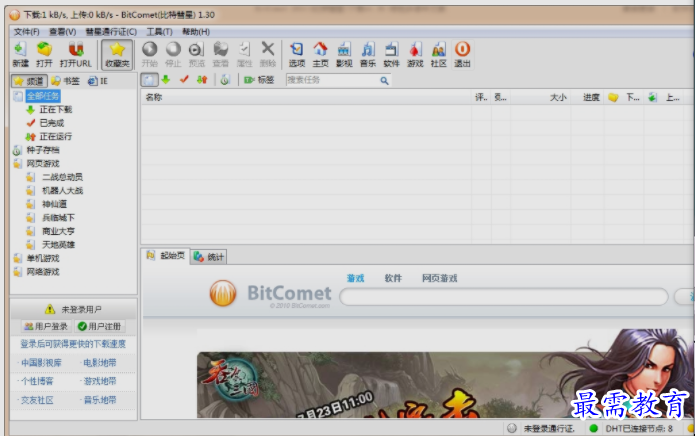Select 种子存档 in the sidebar tree
Image resolution: width=695 pixels, height=436 pixels.
(43, 150)
